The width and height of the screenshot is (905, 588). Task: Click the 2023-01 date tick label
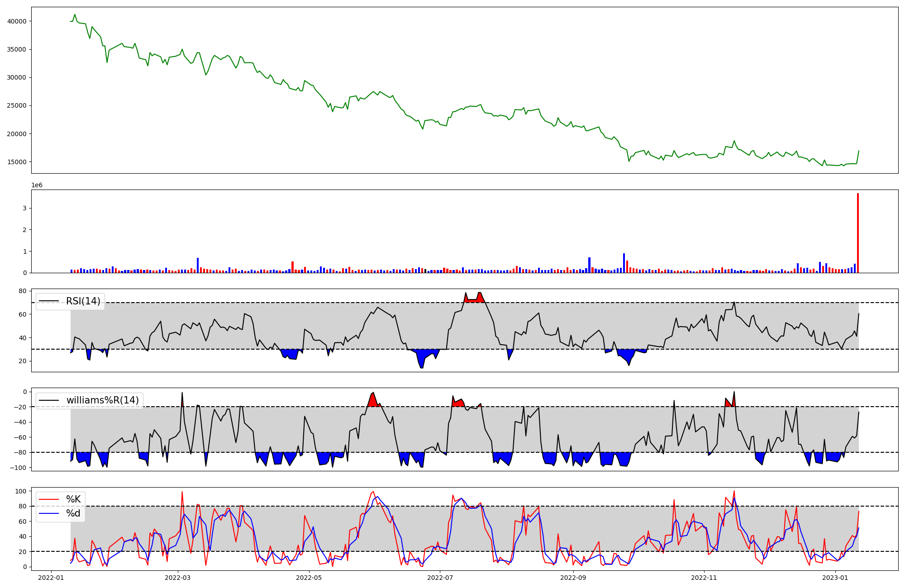(835, 578)
